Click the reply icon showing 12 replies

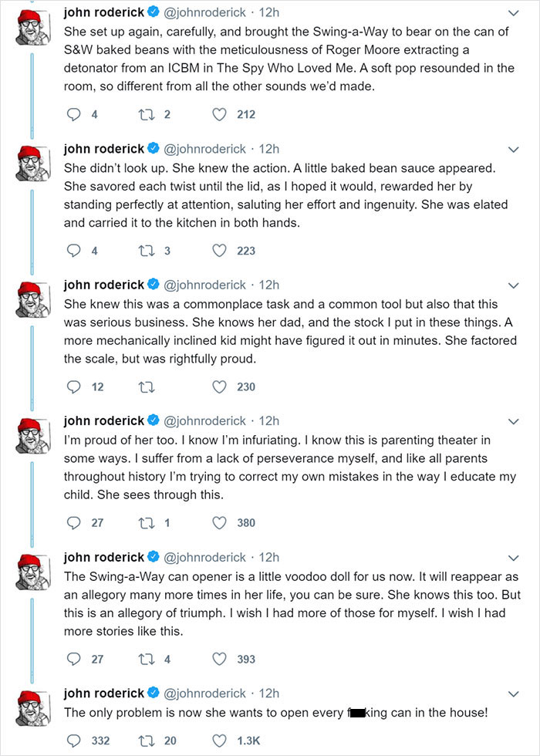(74, 386)
